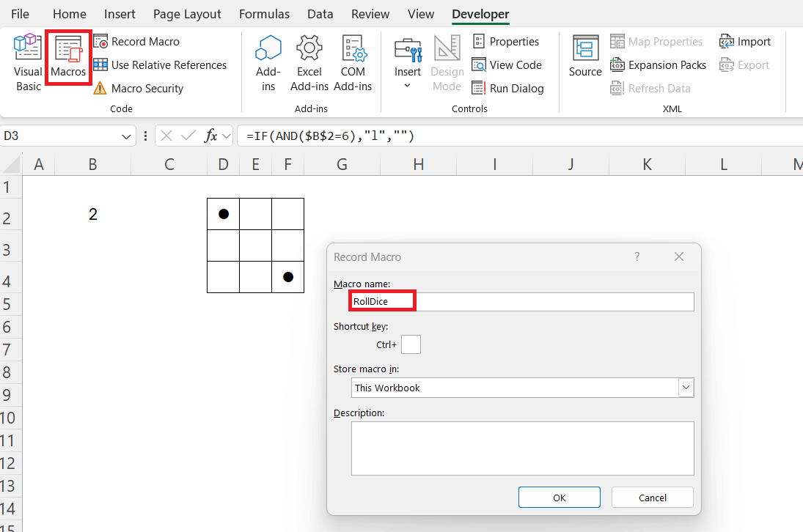Expand the Name Box dropdown
The height and width of the screenshot is (532, 803).
coord(126,136)
